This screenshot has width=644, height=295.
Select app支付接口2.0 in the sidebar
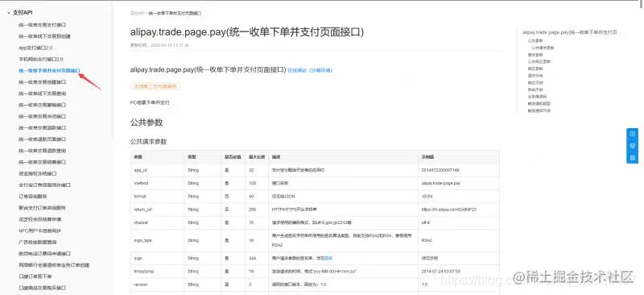35,48
